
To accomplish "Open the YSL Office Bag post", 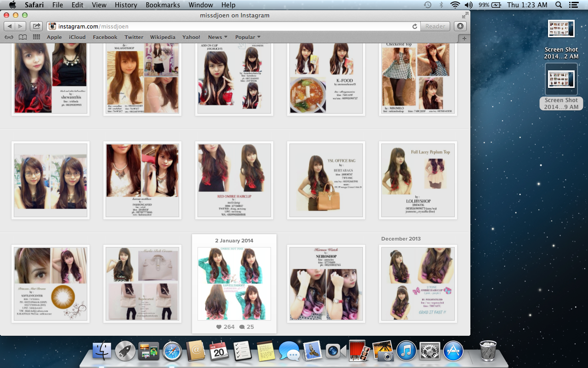I will click(326, 180).
